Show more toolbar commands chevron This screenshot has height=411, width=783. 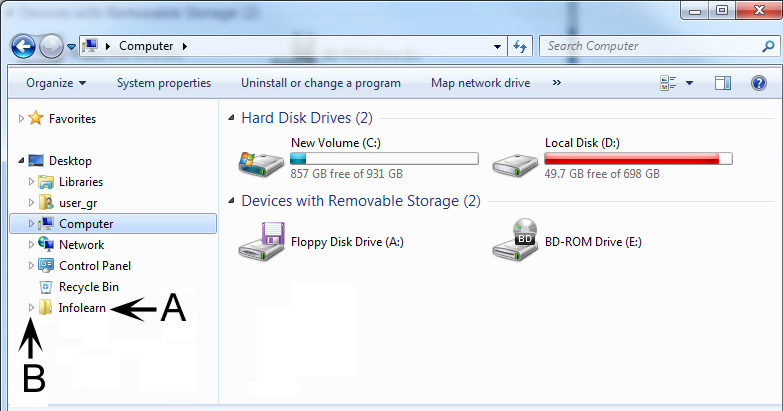point(557,83)
